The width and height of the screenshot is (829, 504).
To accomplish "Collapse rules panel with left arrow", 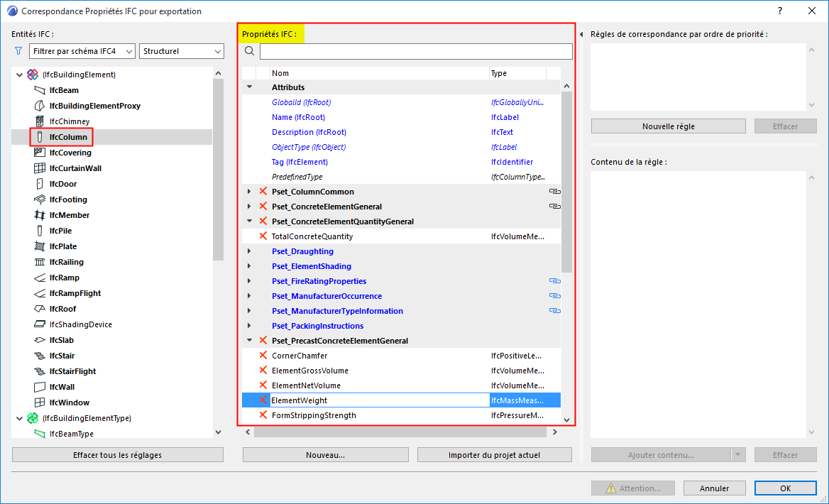I will tap(581, 34).
